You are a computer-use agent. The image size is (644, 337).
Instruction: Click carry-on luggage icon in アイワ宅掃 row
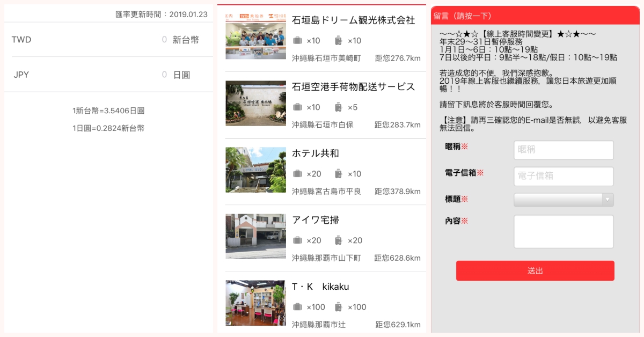click(338, 240)
